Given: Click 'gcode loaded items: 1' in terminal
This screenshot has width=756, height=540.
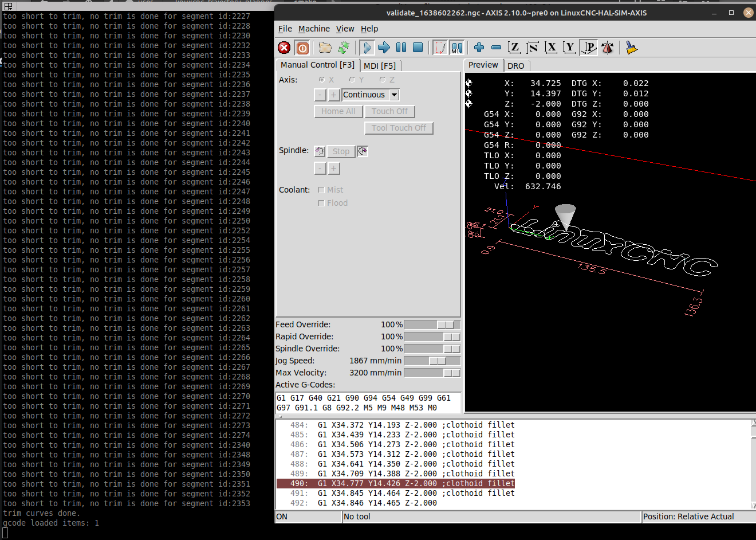Looking at the screenshot, I should [51, 523].
